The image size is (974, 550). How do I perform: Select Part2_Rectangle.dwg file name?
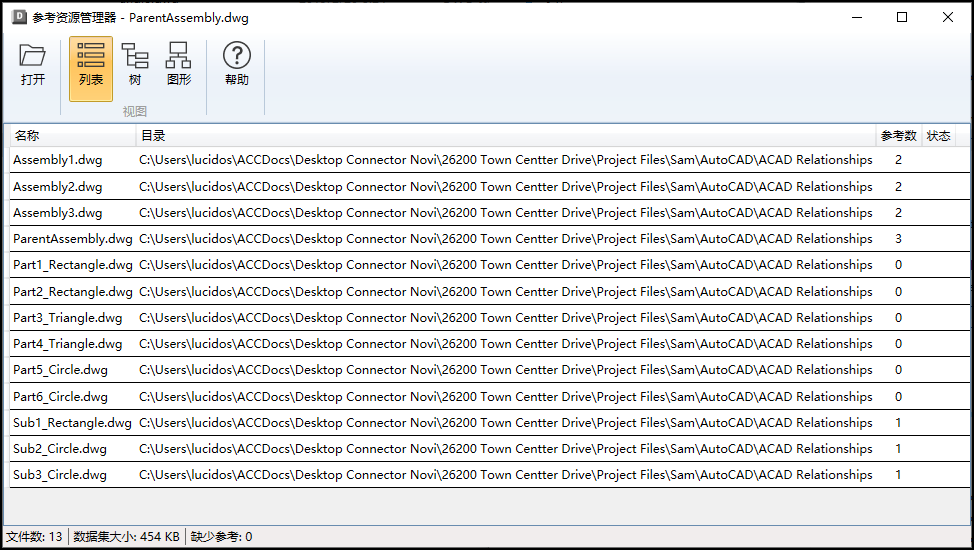[73, 291]
